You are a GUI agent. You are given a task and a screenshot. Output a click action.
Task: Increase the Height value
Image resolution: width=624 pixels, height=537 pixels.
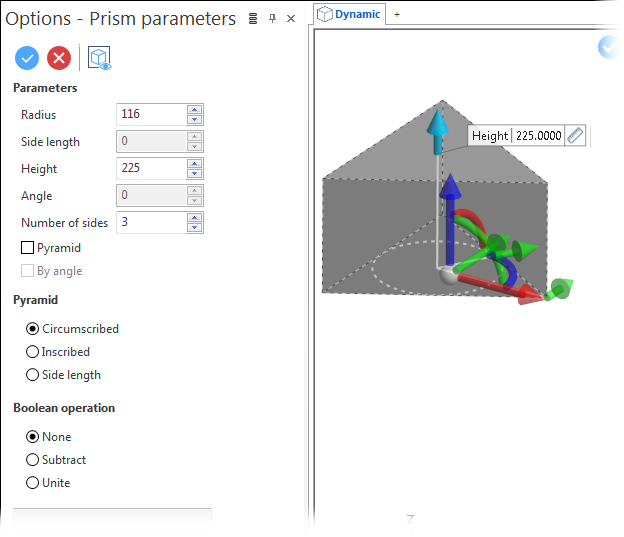click(x=195, y=164)
